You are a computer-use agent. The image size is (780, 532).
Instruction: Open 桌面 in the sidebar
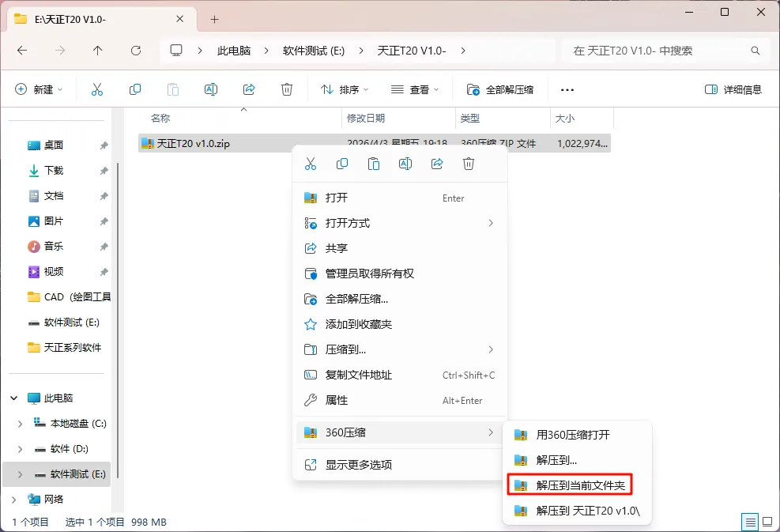[x=54, y=145]
